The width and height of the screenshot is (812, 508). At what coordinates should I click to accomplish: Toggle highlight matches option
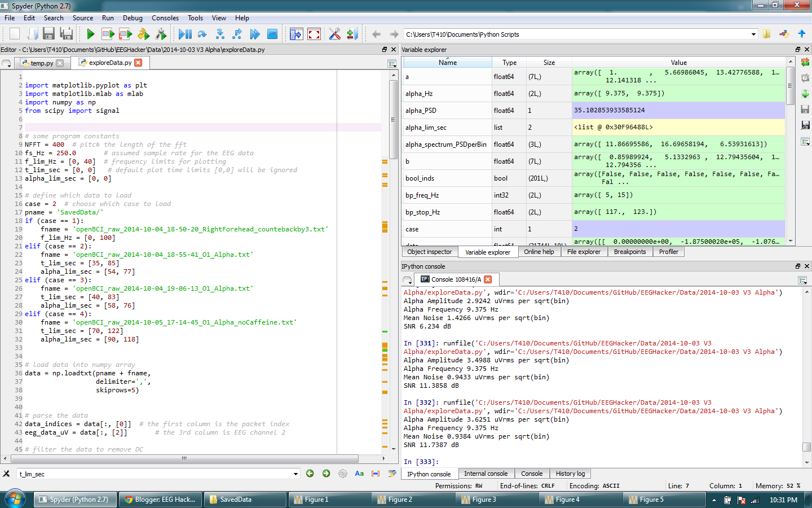click(392, 474)
